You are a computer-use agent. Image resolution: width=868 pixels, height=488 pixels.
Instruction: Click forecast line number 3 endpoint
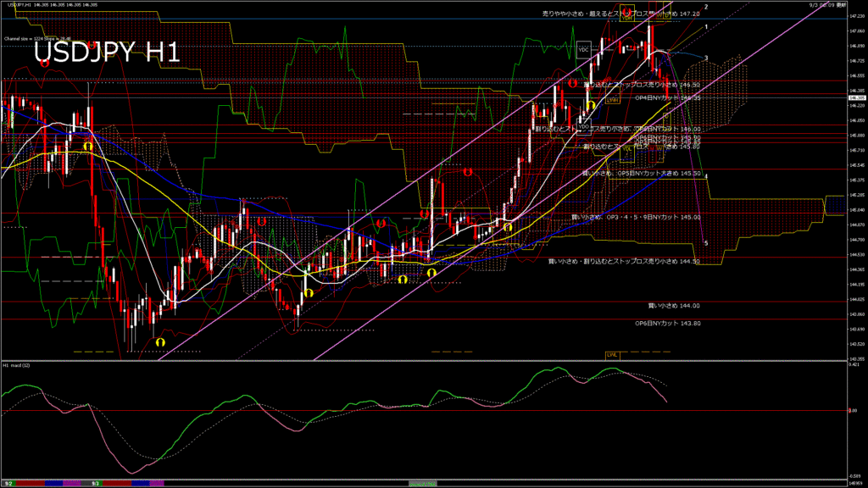pos(707,58)
